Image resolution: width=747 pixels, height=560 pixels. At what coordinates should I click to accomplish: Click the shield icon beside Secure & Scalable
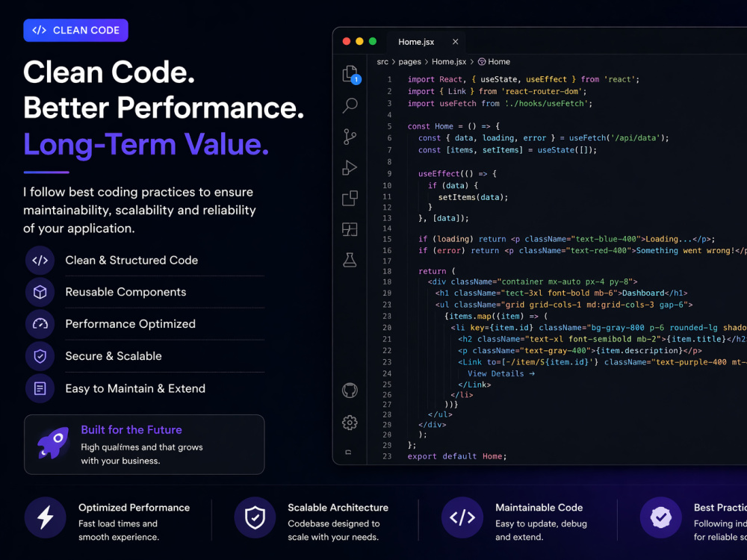click(x=40, y=355)
